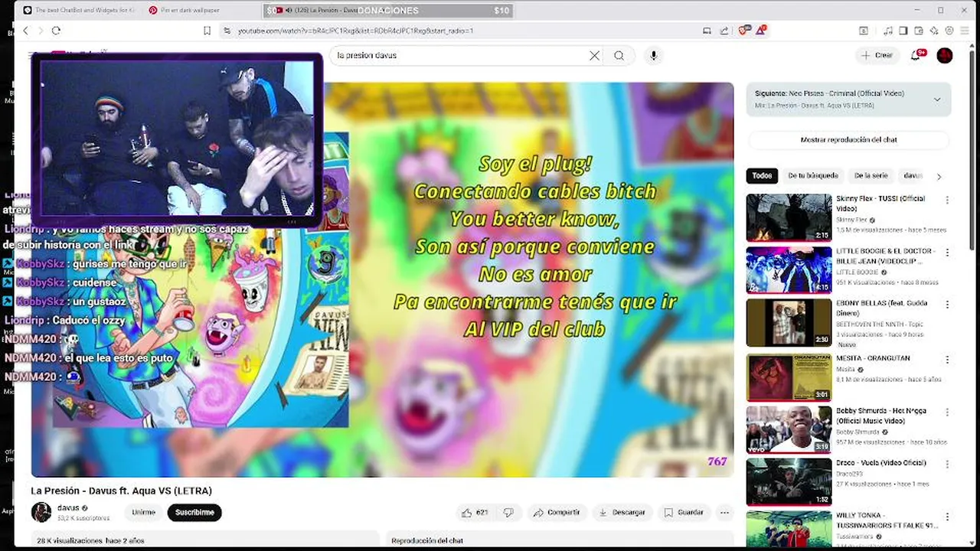This screenshot has width=980, height=551.
Task: Start voice search with microphone icon
Action: click(x=653, y=55)
